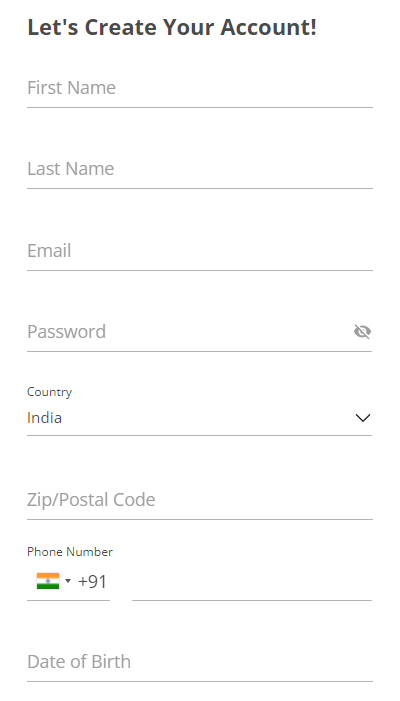
Task: Click the Country label text
Action: click(x=49, y=392)
